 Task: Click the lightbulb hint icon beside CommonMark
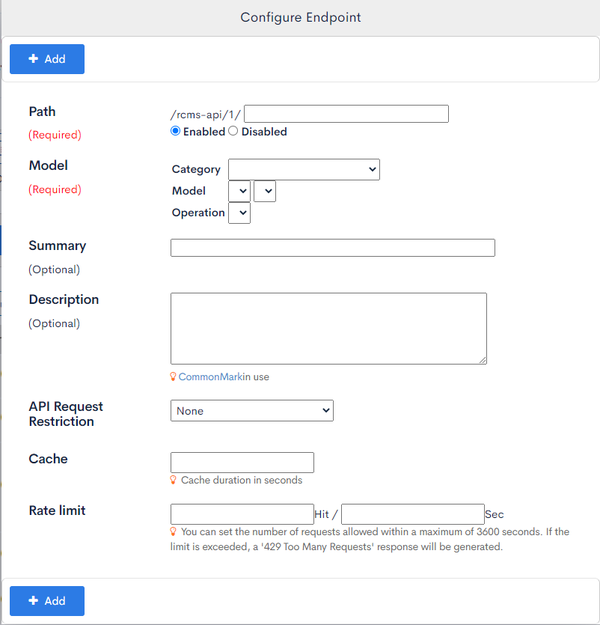coord(173,377)
